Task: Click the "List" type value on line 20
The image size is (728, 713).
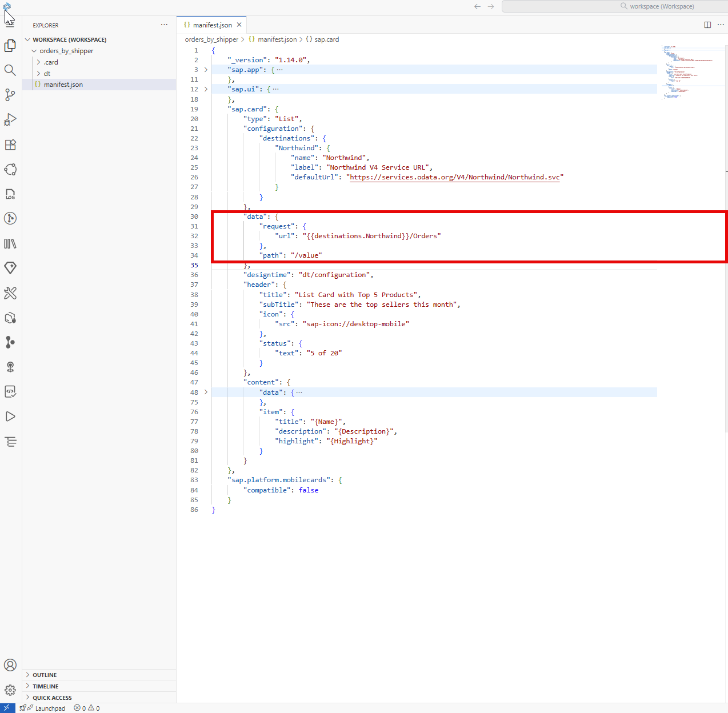Action: pos(287,119)
